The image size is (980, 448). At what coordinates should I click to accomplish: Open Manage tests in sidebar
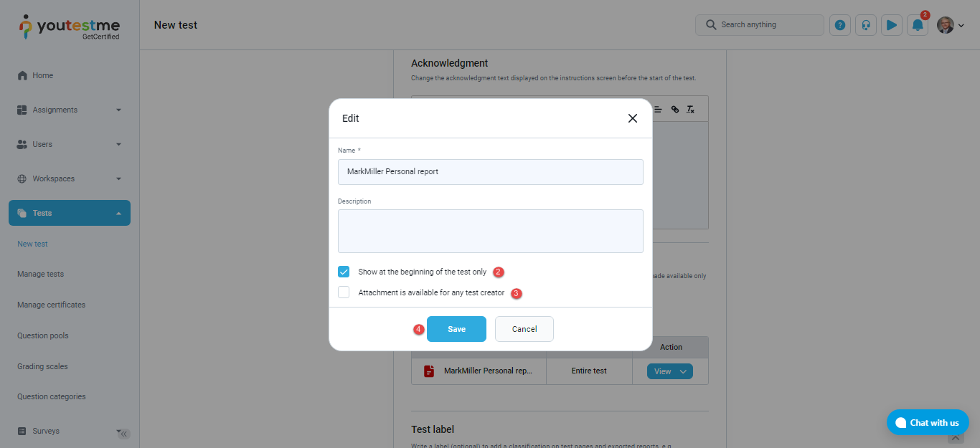(x=41, y=274)
